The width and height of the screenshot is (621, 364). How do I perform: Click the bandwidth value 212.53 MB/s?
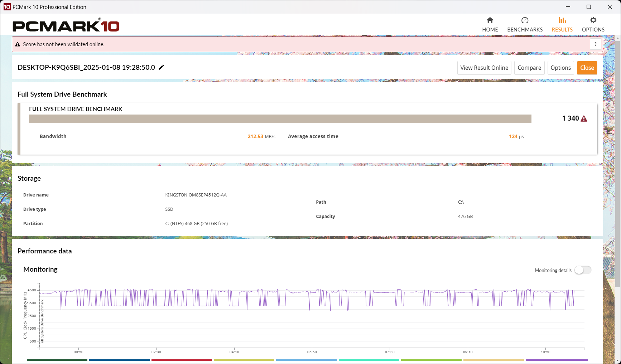(261, 136)
